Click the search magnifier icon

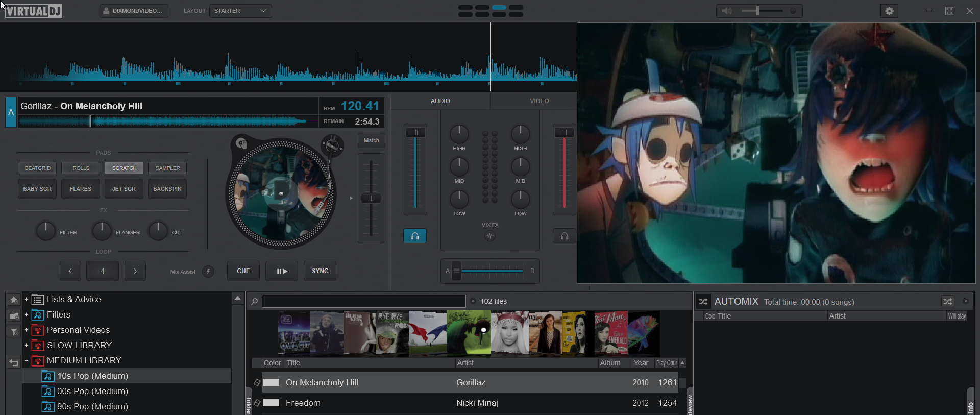[x=254, y=301]
